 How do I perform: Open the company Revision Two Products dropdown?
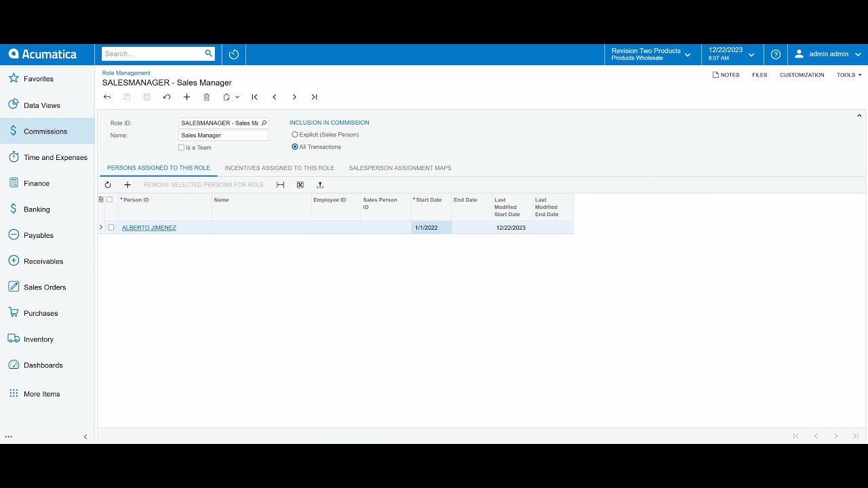point(652,54)
